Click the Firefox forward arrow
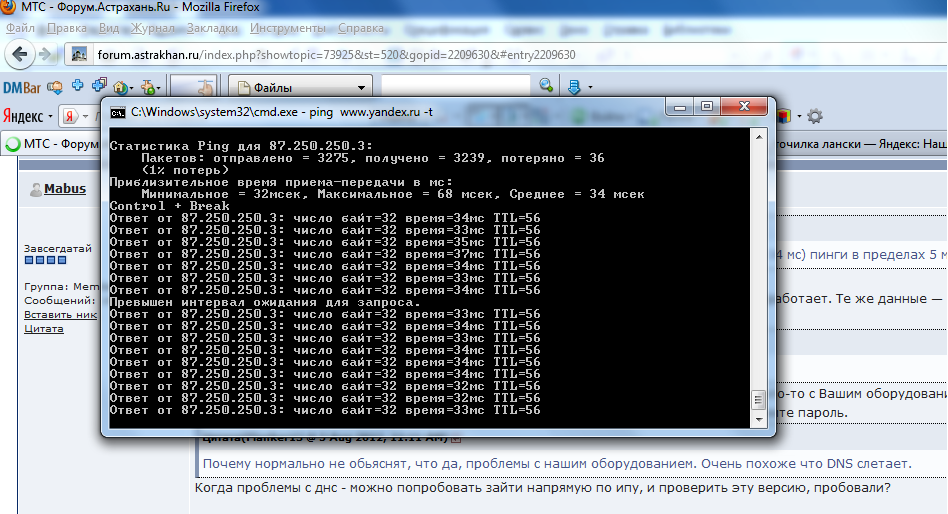The image size is (948, 514). click(x=45, y=54)
